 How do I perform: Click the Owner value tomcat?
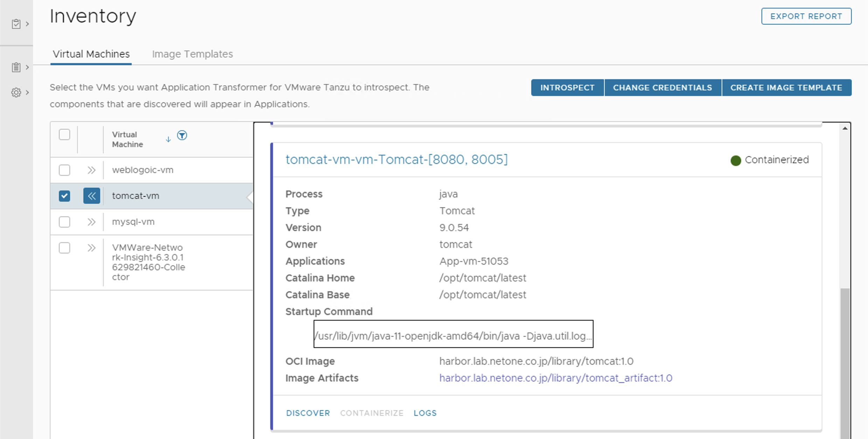pyautogui.click(x=456, y=244)
